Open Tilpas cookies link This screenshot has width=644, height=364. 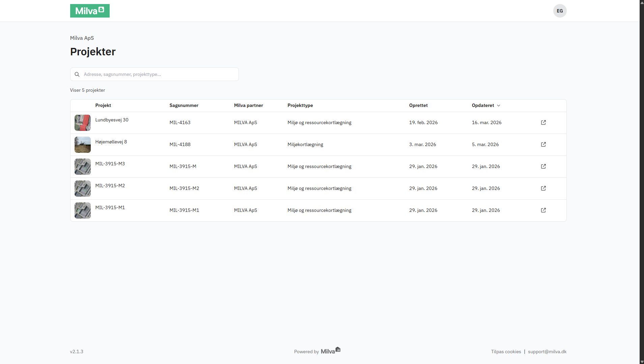click(x=506, y=352)
